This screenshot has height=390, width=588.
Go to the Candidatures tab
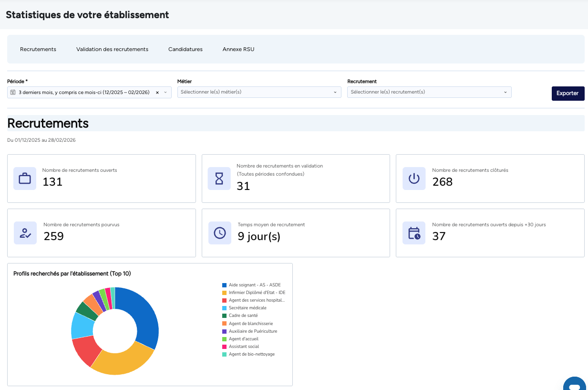point(186,49)
